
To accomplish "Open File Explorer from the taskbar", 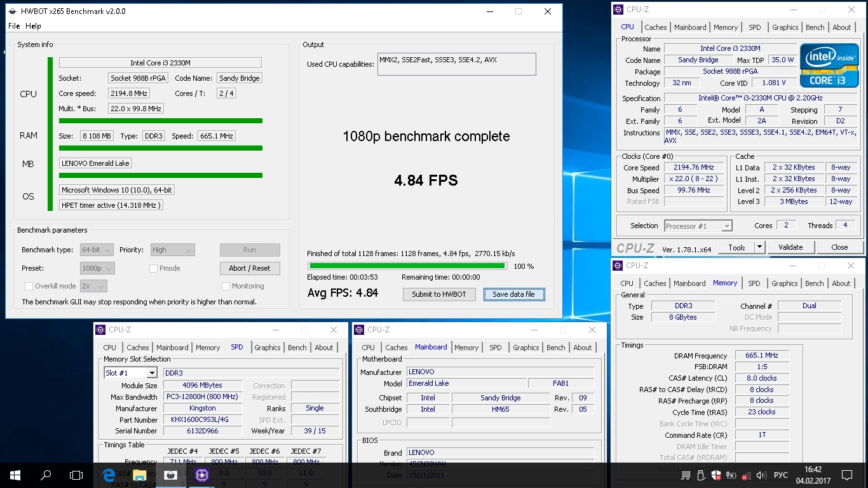I will pos(140,475).
